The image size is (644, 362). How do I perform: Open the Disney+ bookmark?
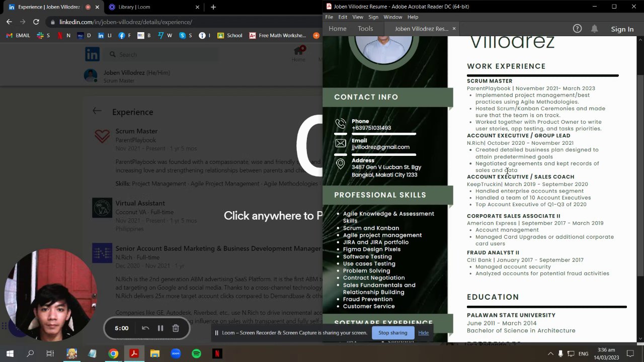pyautogui.click(x=84, y=35)
